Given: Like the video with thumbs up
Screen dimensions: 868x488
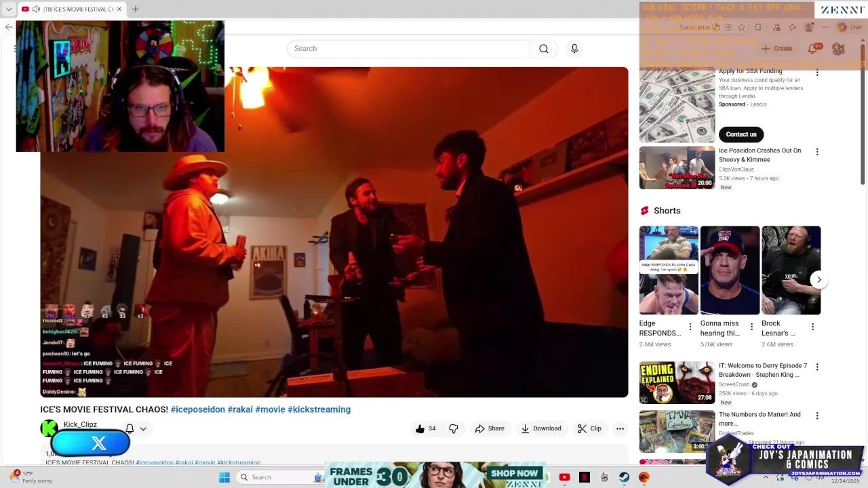Looking at the screenshot, I should pyautogui.click(x=426, y=428).
